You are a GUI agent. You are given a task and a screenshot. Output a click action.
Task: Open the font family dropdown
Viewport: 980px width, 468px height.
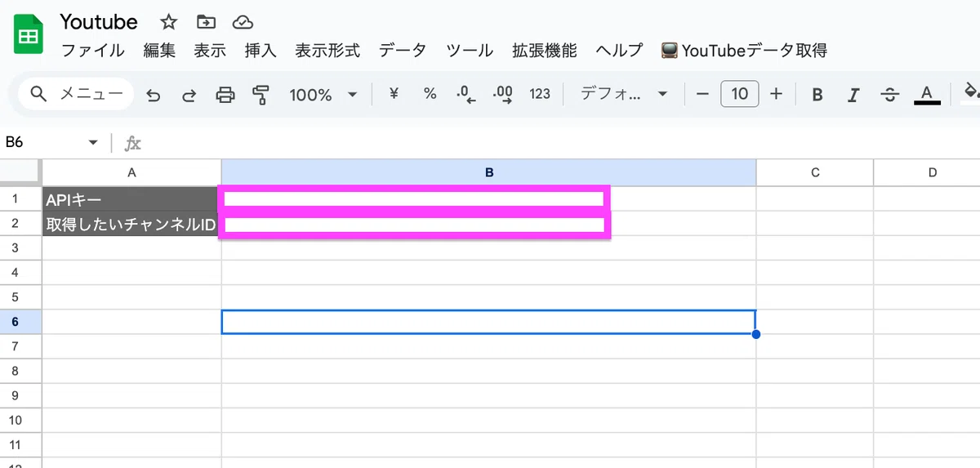point(625,94)
